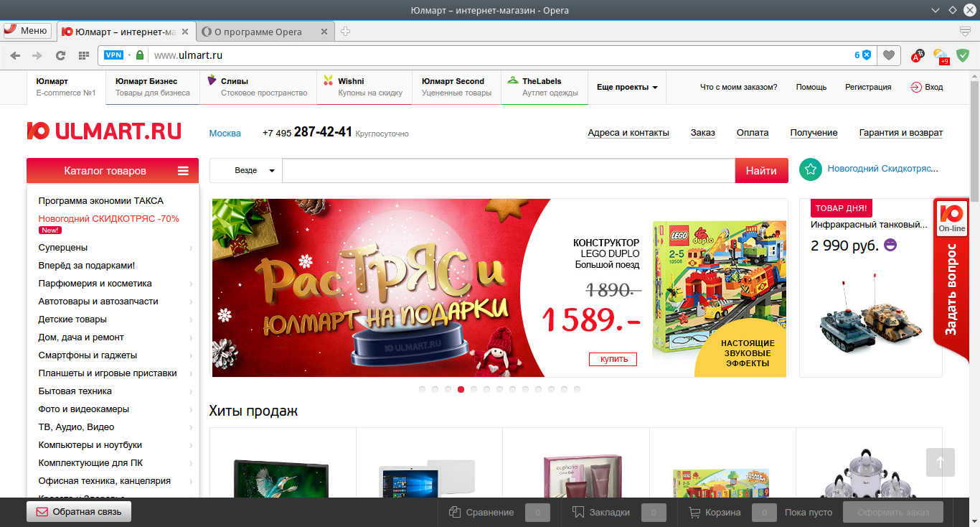This screenshot has width=980, height=527.
Task: Click the Гарантия и возврат link
Action: coord(901,133)
